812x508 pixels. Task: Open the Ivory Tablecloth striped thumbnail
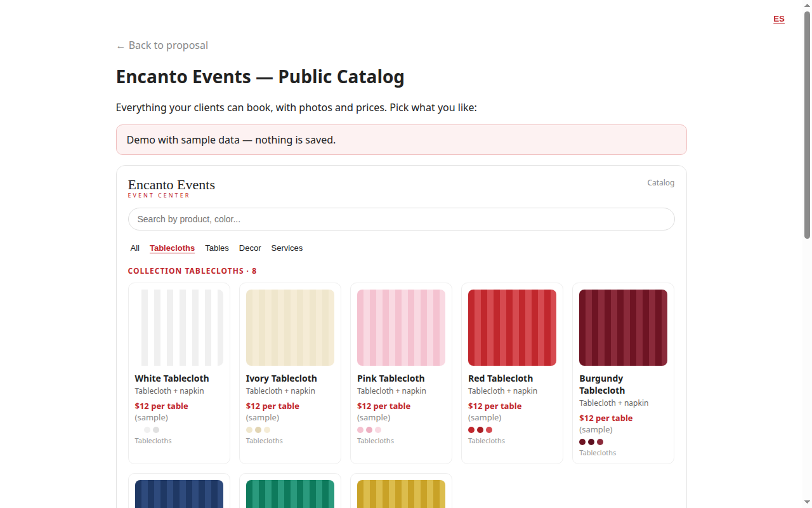(290, 328)
